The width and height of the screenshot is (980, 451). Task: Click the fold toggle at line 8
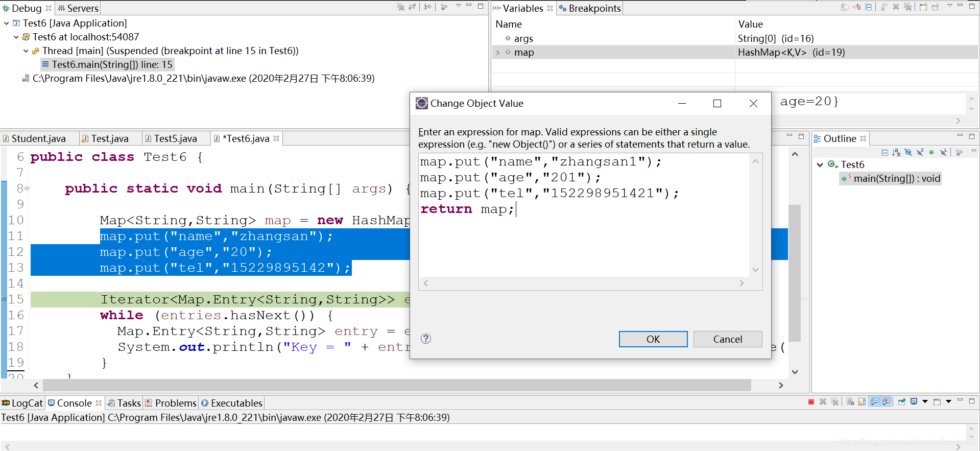(x=27, y=188)
